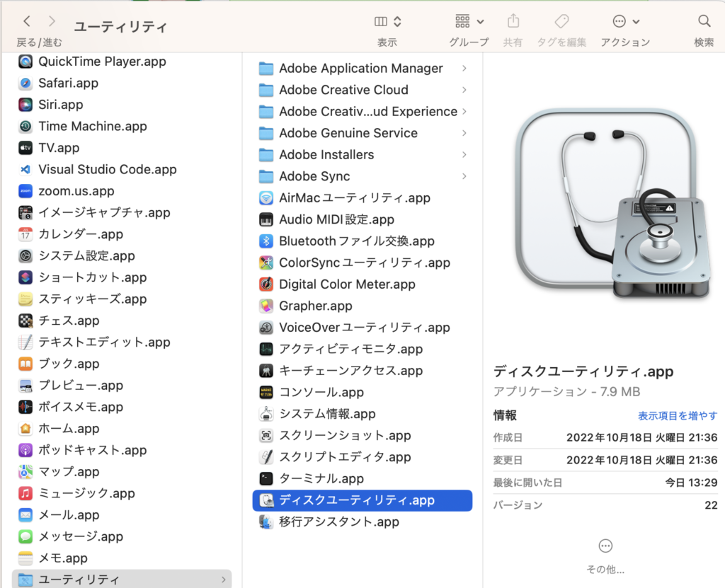Select the システム設定.app gear icon
This screenshot has height=588, width=725.
(x=25, y=255)
